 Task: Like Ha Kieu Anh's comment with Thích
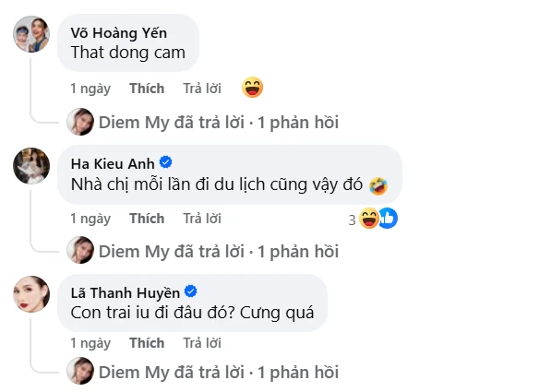pos(147,219)
